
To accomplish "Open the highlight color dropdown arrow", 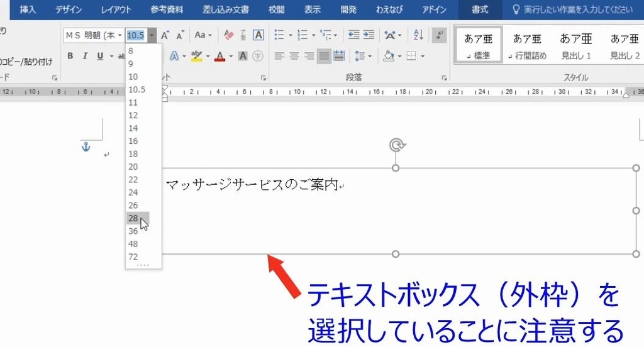I will click(x=208, y=56).
